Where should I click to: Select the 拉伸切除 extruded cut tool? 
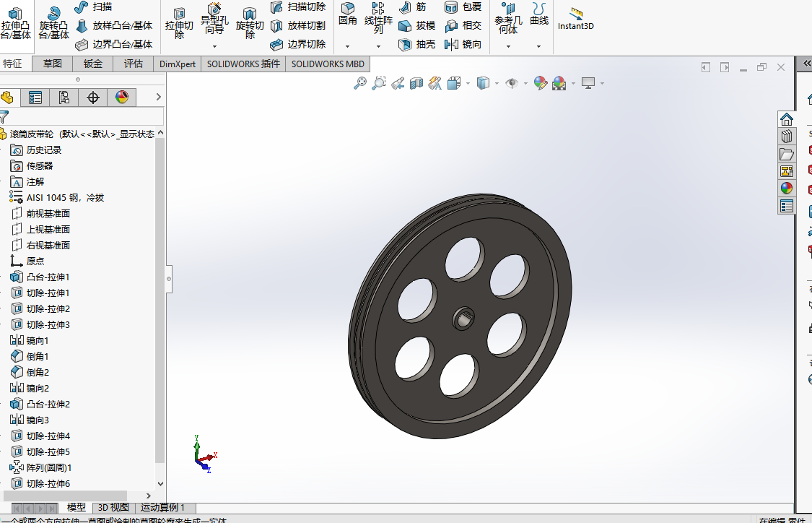pyautogui.click(x=179, y=24)
